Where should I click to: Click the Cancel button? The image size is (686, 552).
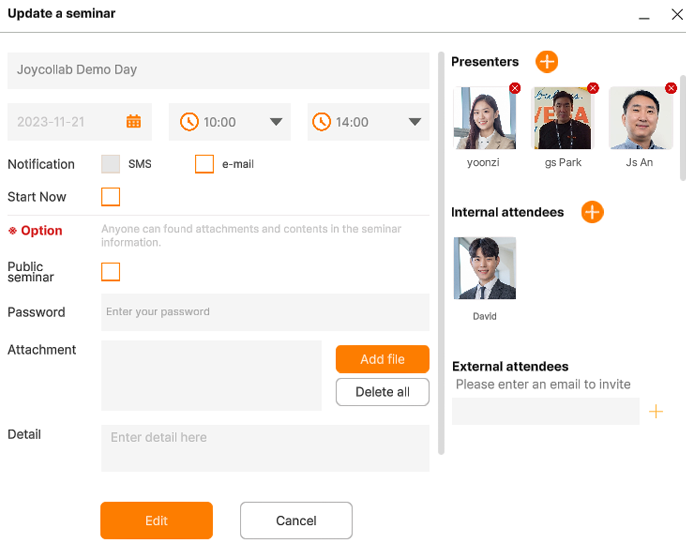[296, 521]
